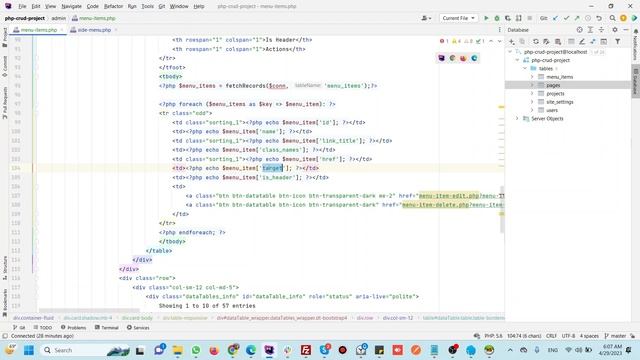
Task: Open user account dropdown in toolbar
Action: [426, 18]
